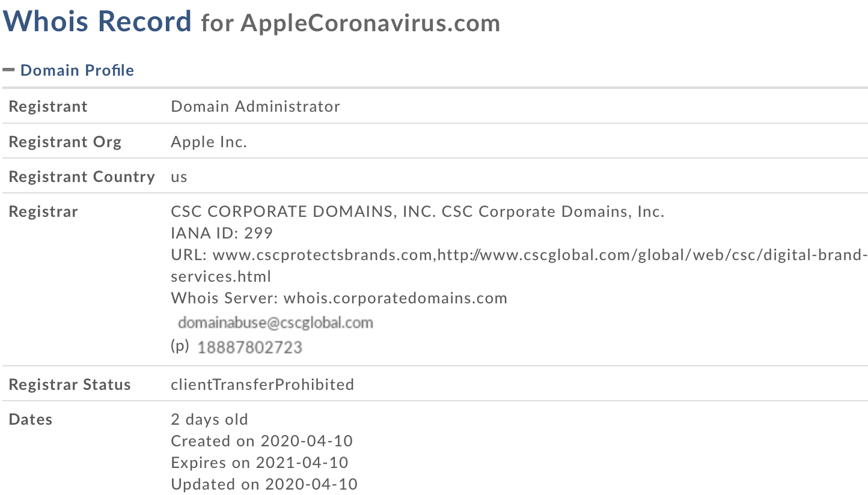Collapse the Domain Profile section minus icon

coord(8,70)
